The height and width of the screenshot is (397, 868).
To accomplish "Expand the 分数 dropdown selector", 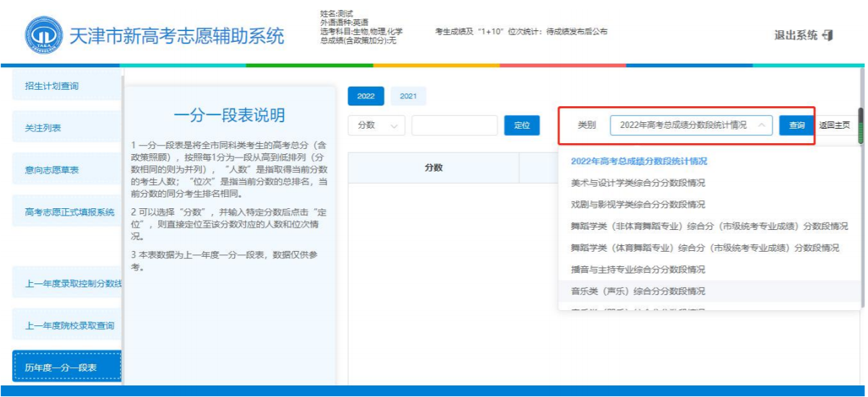I will tap(377, 125).
